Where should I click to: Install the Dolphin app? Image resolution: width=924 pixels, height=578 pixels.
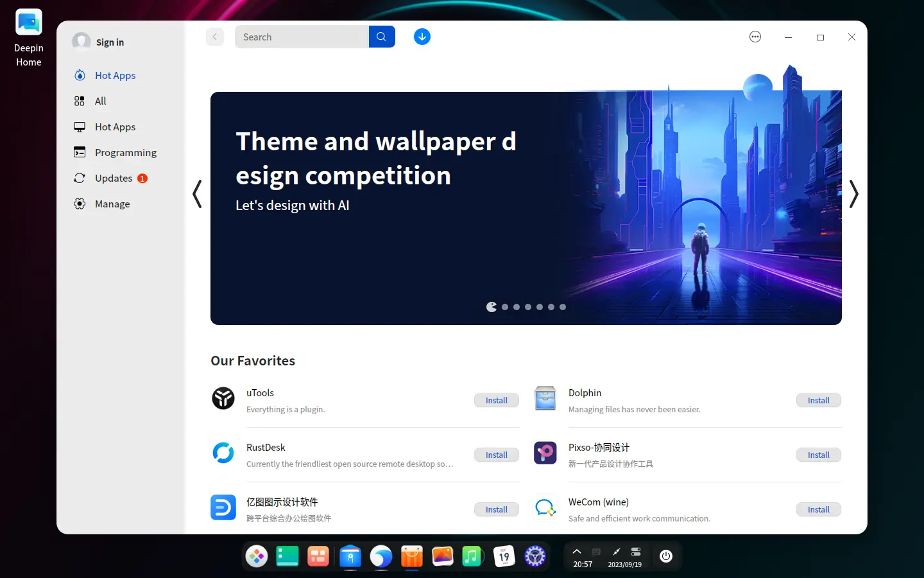[818, 400]
